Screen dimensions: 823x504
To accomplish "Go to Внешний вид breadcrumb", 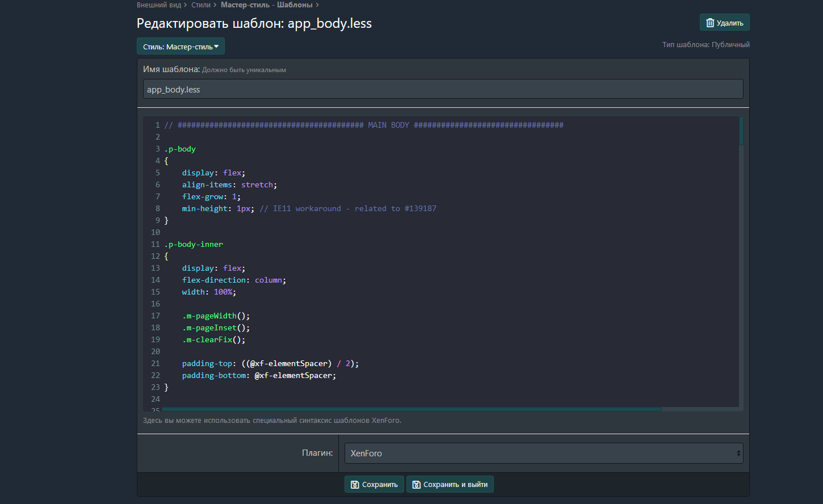I will (159, 5).
